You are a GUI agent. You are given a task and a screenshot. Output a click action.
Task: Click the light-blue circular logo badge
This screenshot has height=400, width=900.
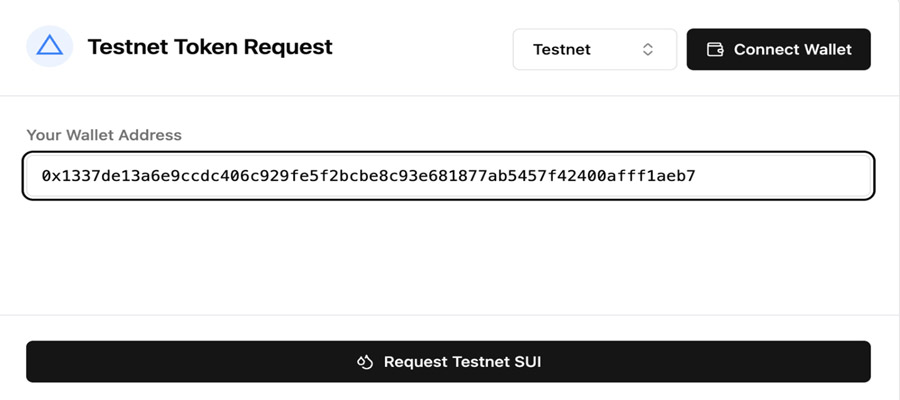point(49,46)
